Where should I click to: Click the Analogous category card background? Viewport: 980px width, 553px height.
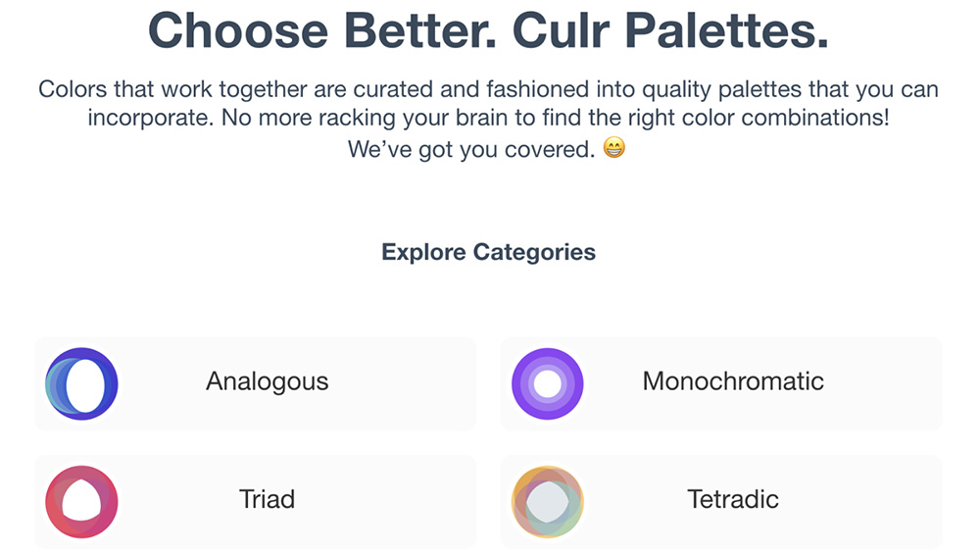pos(256,383)
